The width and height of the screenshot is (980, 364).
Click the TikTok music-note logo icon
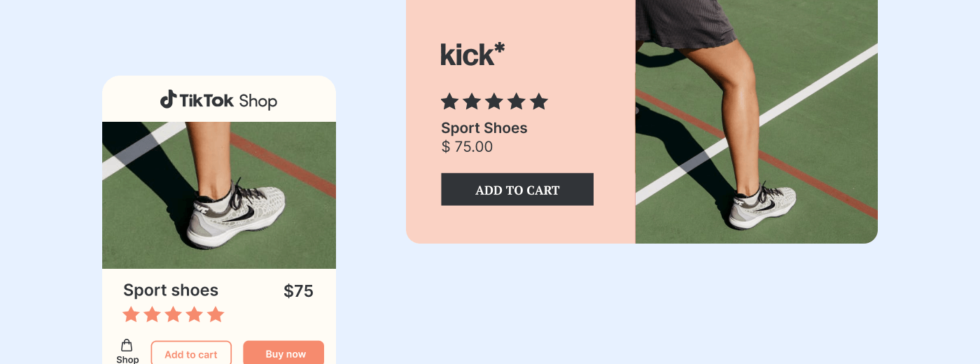click(168, 99)
